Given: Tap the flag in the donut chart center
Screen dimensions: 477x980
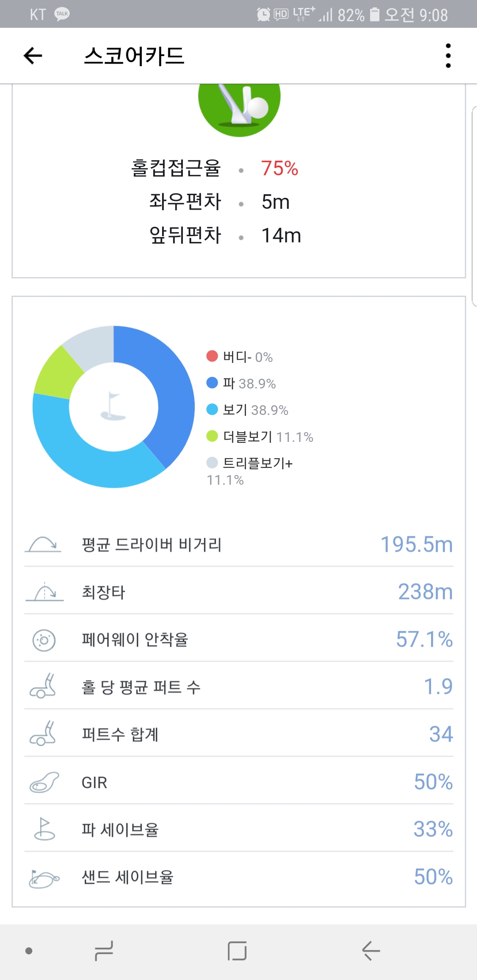Looking at the screenshot, I should (113, 406).
